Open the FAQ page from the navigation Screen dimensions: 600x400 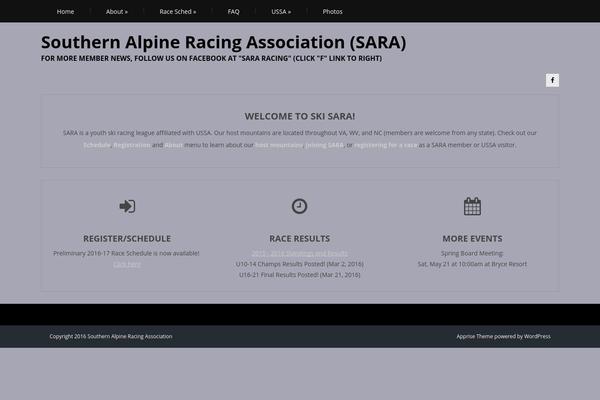point(233,12)
